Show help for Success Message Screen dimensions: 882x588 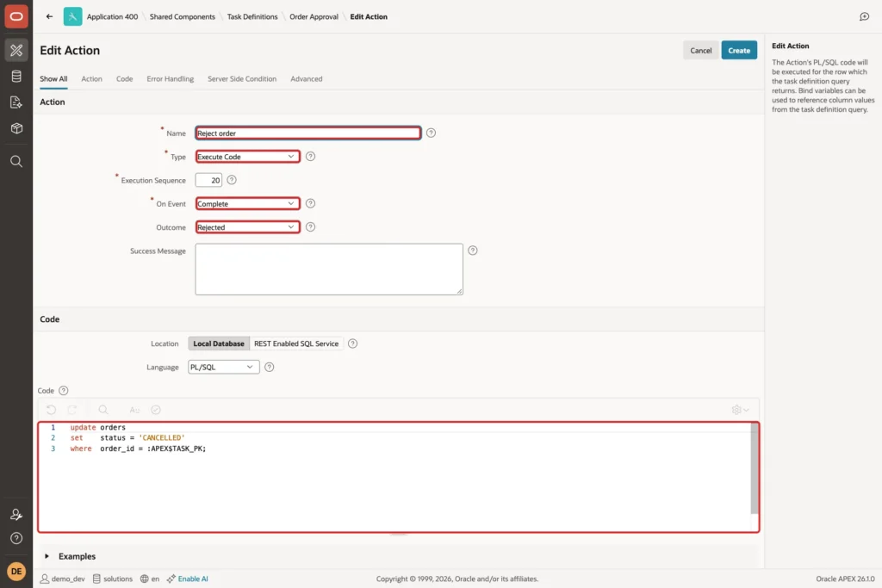point(473,251)
